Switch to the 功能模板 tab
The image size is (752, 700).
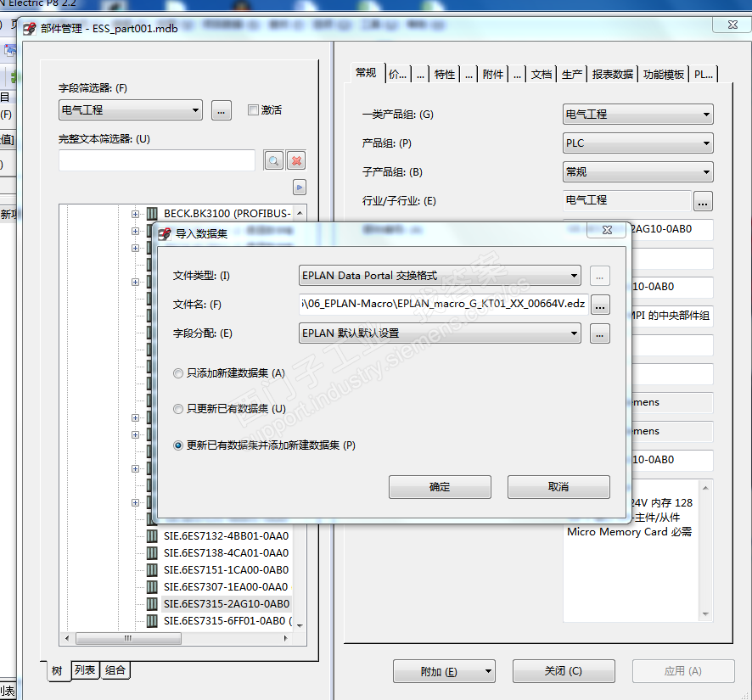[664, 75]
